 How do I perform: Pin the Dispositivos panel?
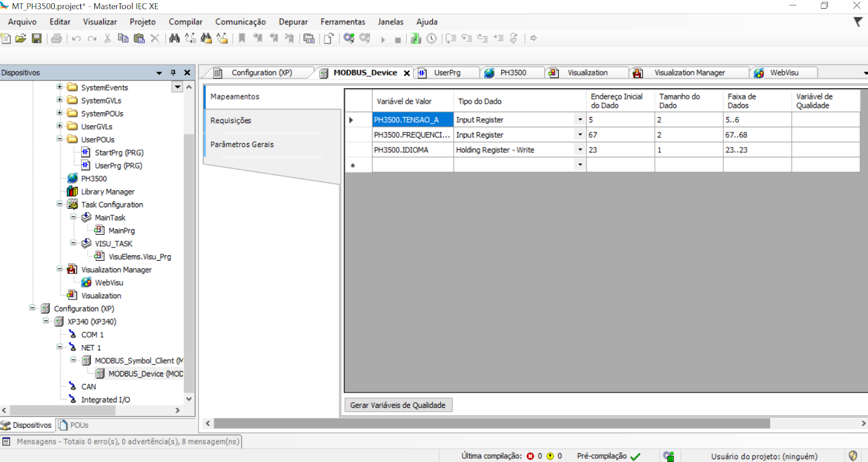pyautogui.click(x=173, y=73)
